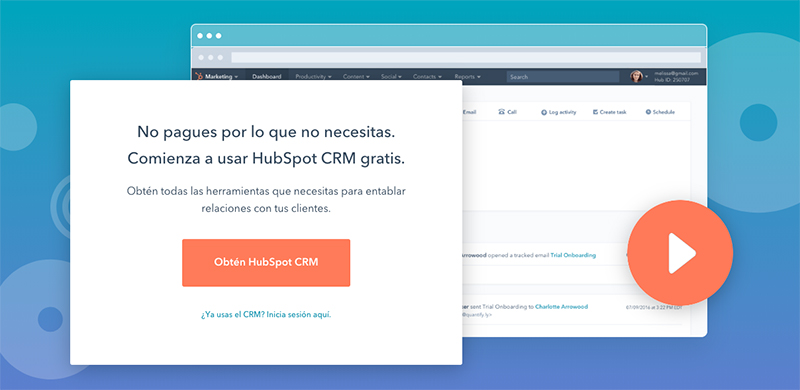Expand the Content menu

[x=356, y=77]
